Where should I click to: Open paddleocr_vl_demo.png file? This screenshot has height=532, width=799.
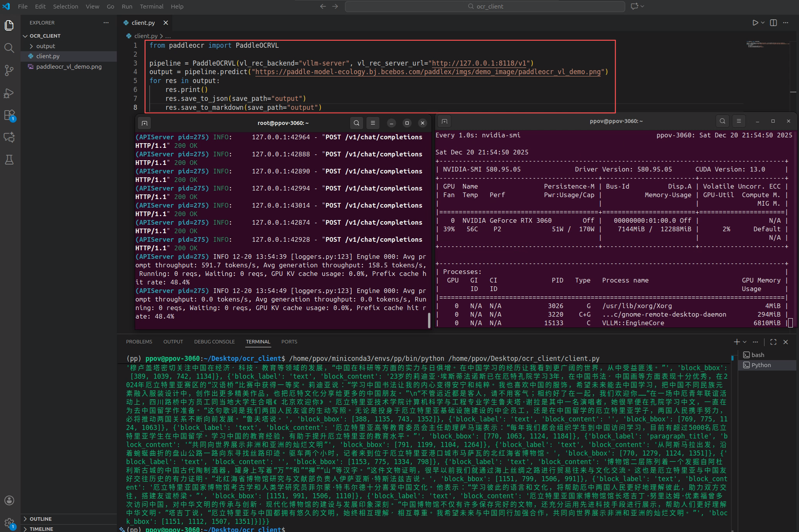pos(69,67)
